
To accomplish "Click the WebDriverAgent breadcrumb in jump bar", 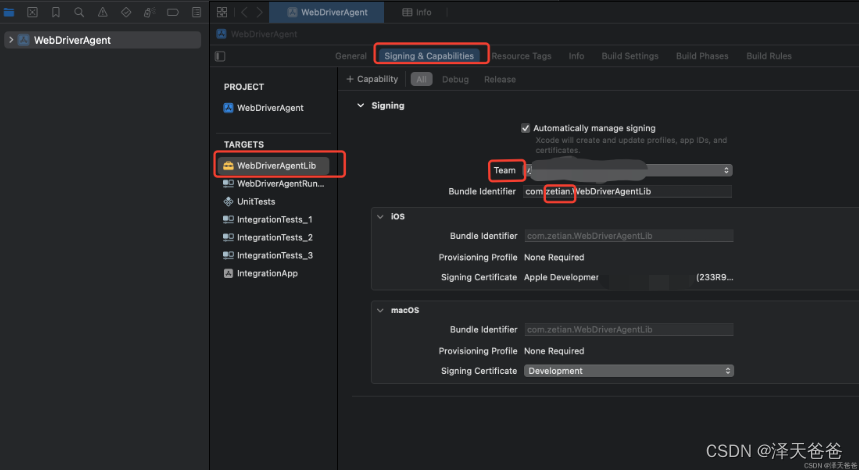I will pos(264,34).
